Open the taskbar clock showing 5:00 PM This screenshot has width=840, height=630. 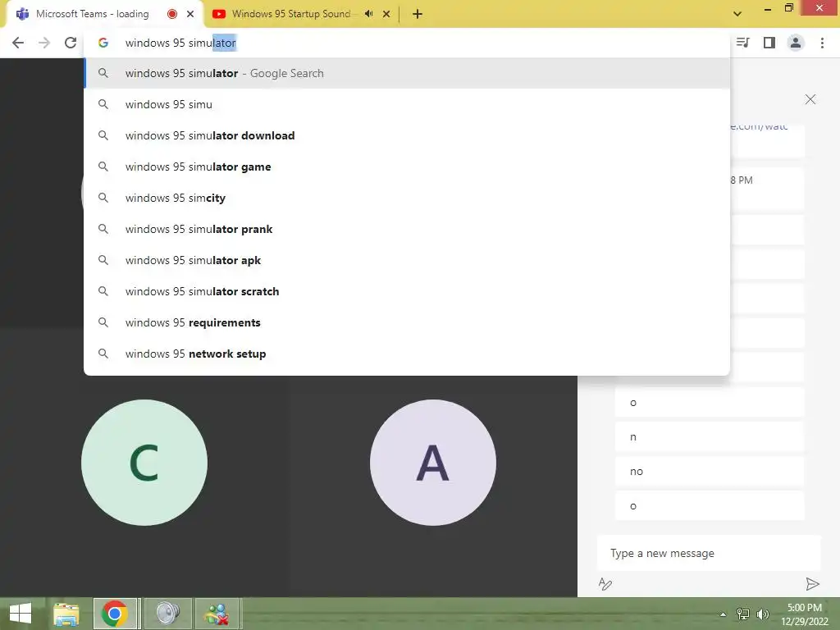click(804, 614)
